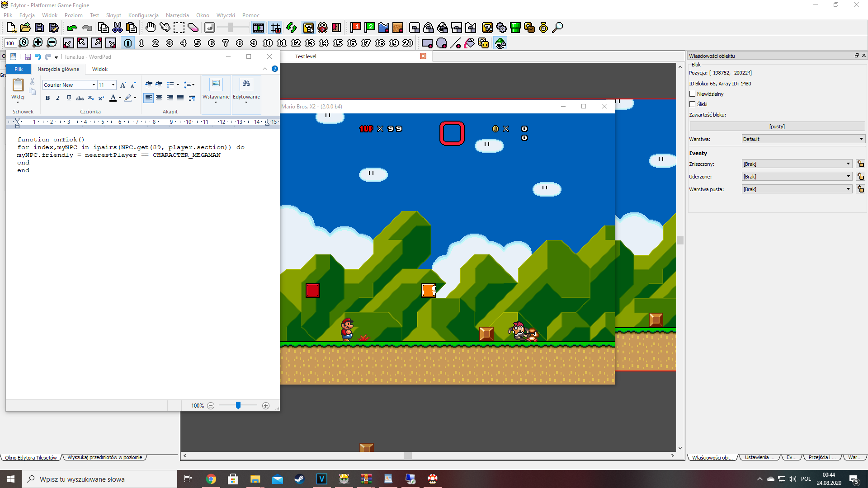
Task: Toggle underline formatting in WordPad
Action: (69, 98)
